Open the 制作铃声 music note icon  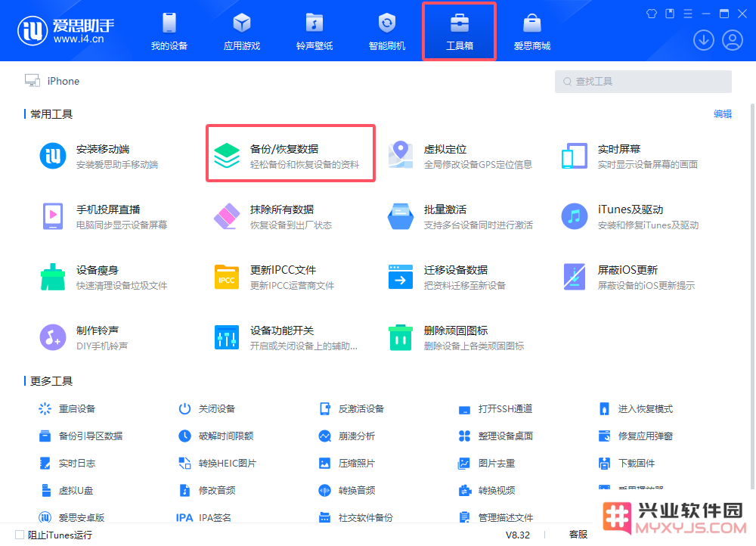pyautogui.click(x=53, y=337)
